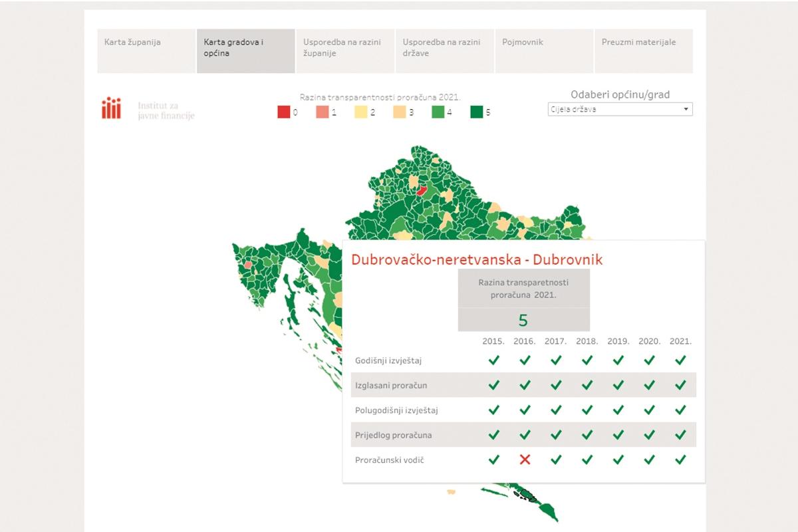Choose orange level 3 legend swatch

point(399,112)
